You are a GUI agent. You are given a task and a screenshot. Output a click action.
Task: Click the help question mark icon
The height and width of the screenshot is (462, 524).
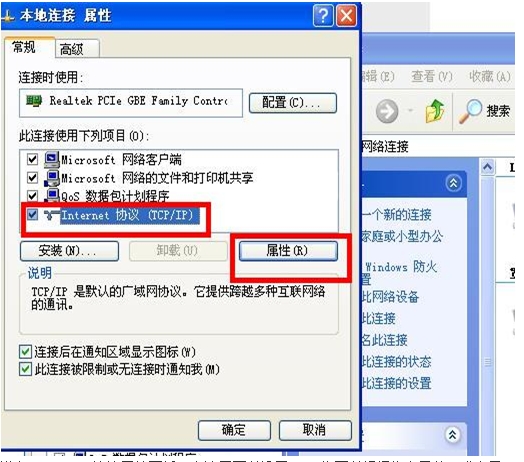tap(323, 16)
